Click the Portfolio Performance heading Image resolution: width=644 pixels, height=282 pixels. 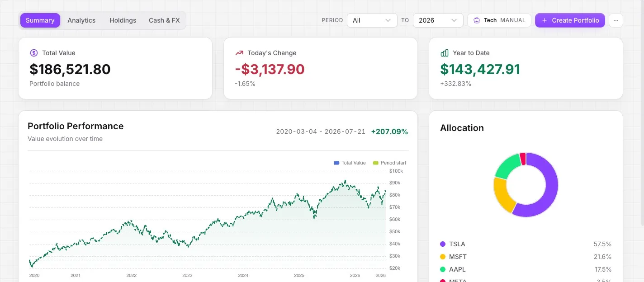click(76, 126)
